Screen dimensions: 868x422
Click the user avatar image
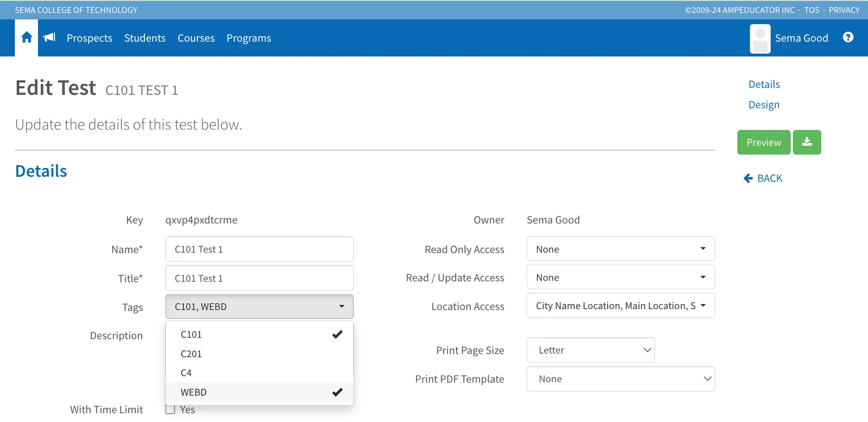[x=760, y=39]
